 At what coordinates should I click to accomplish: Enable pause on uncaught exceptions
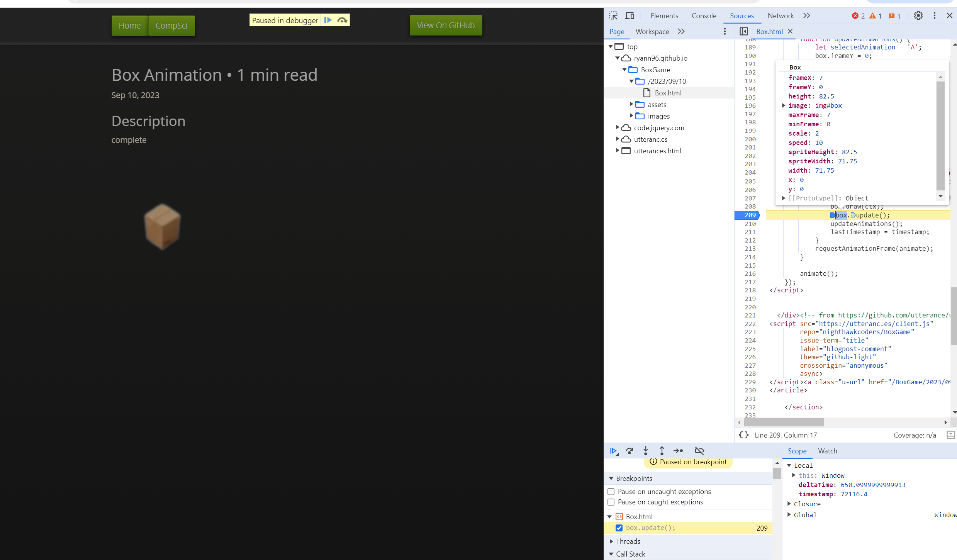tap(611, 492)
